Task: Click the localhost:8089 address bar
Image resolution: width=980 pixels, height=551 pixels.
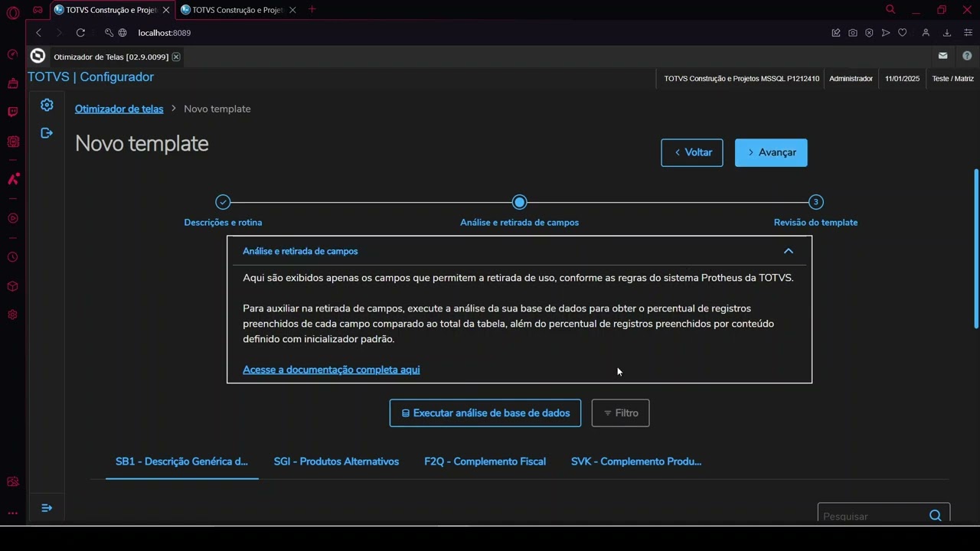Action: [x=165, y=33]
